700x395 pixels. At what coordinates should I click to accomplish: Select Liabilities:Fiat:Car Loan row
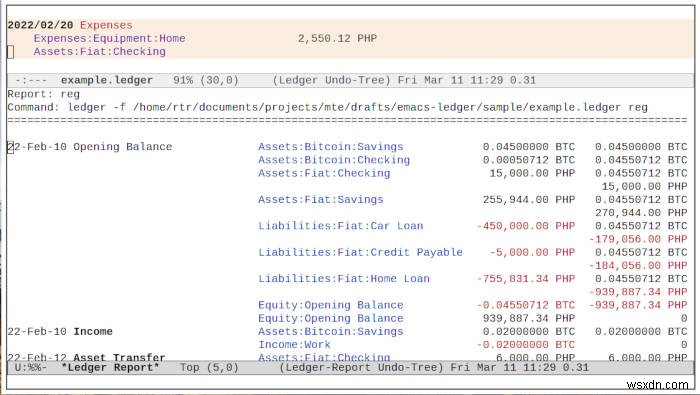pyautogui.click(x=341, y=226)
